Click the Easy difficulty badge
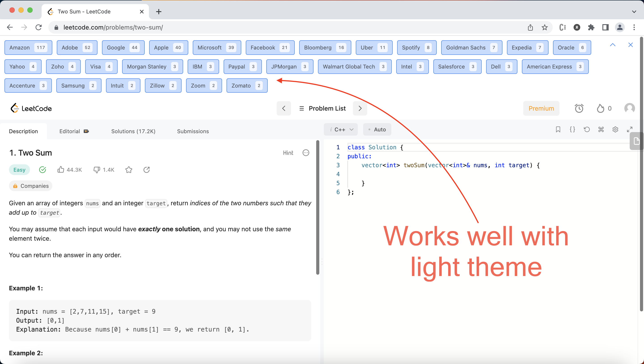Viewport: 644px width, 364px height. pyautogui.click(x=19, y=169)
